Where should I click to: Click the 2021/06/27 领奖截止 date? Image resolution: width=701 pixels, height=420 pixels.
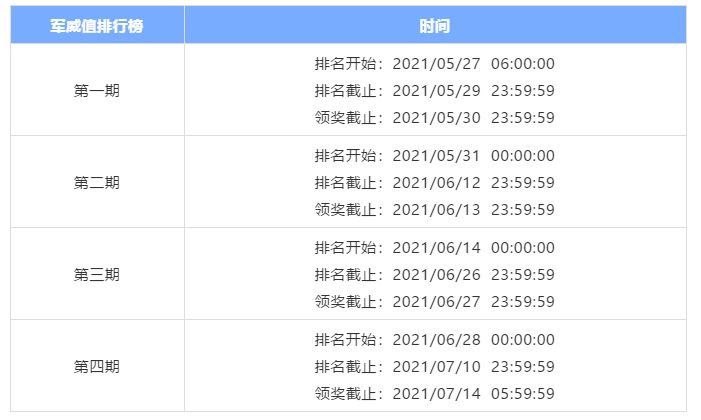(437, 302)
